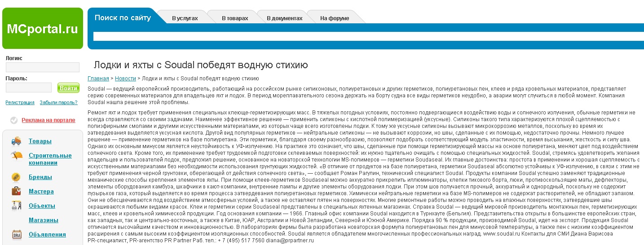The height and width of the screenshot is (245, 644).
Task: Open the Объявления sidebar link
Action: click(47, 234)
